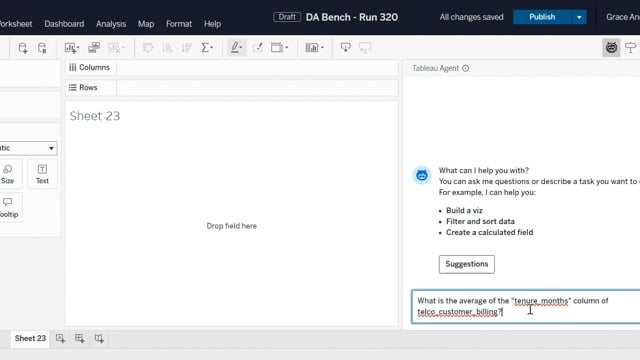The height and width of the screenshot is (360, 640).
Task: Open the Map menu
Action: point(146,24)
